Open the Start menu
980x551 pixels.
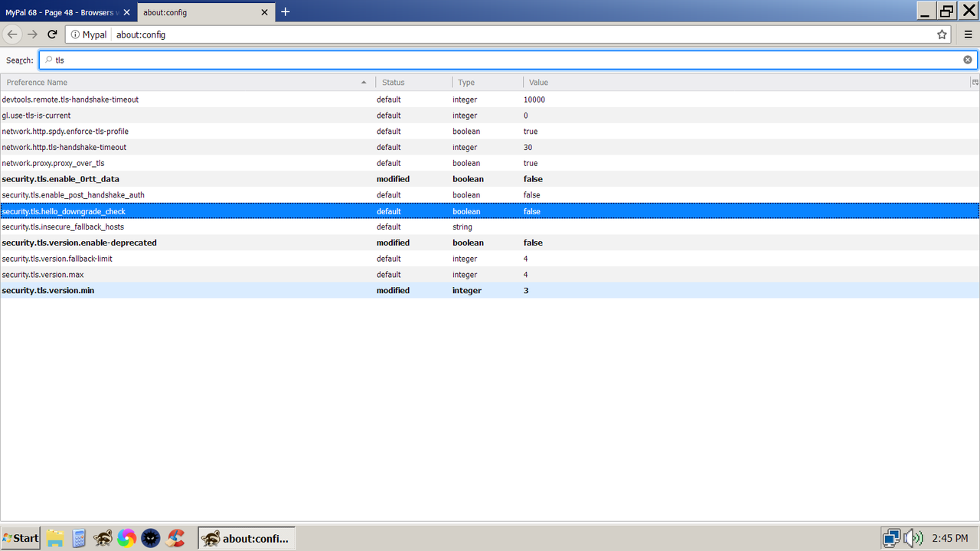[21, 538]
